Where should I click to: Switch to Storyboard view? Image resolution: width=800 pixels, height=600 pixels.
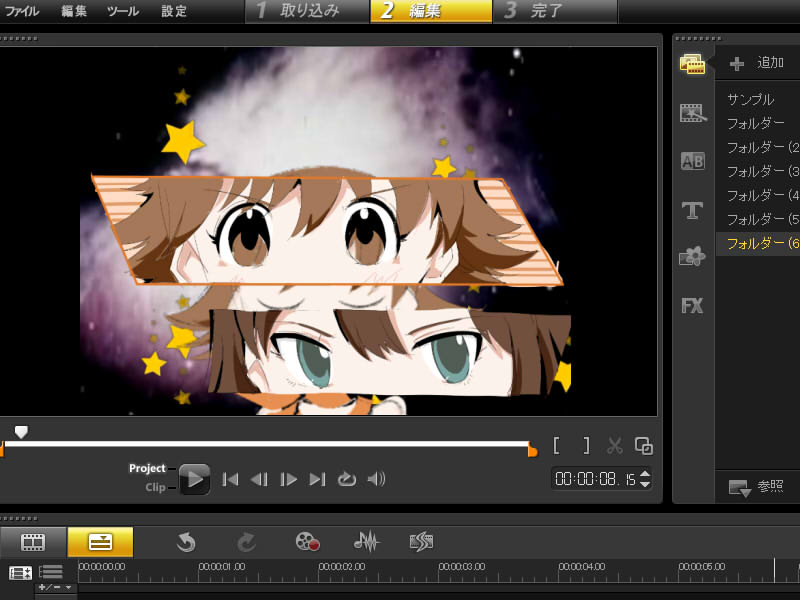point(33,542)
